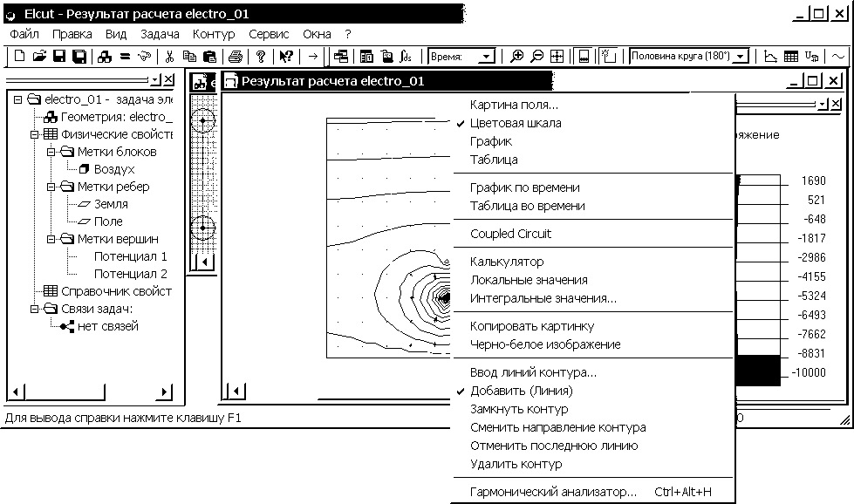Open the Файл menu
The width and height of the screenshot is (854, 504).
pos(24,34)
